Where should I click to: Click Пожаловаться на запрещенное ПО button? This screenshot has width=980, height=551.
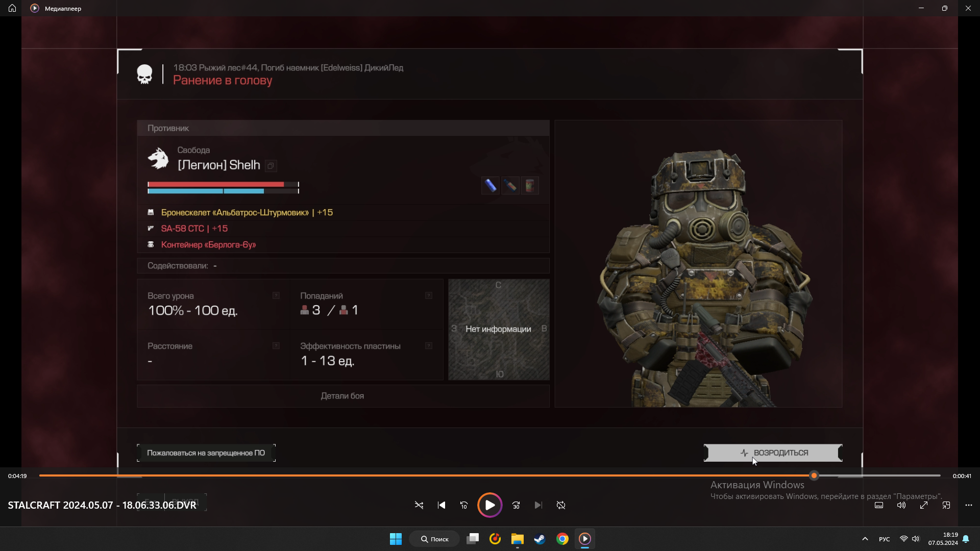(x=206, y=453)
